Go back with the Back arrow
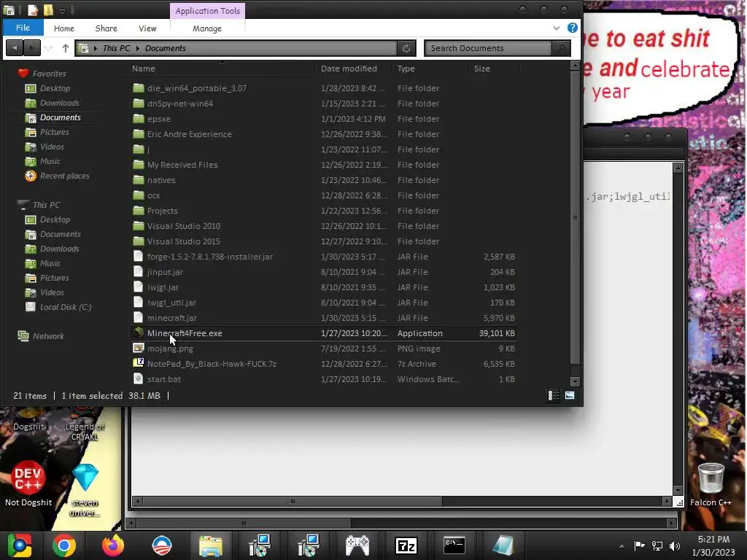This screenshot has height=560, width=747. coord(15,48)
